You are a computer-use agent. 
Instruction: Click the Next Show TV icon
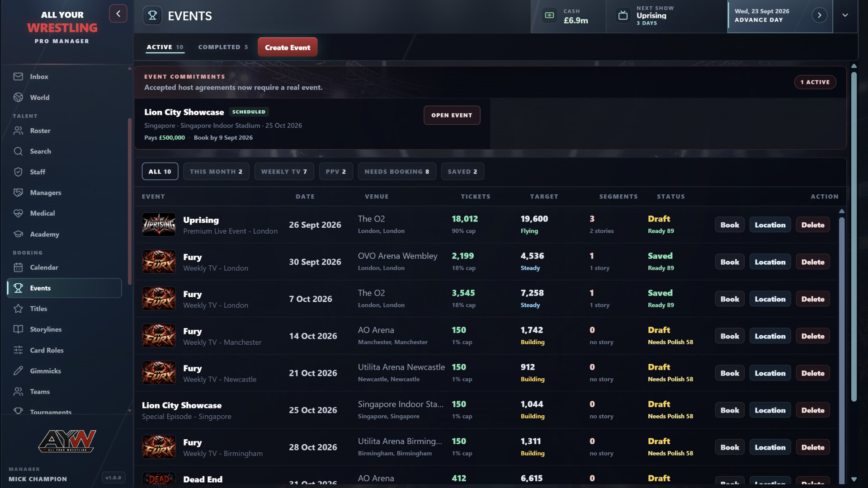[x=623, y=15]
